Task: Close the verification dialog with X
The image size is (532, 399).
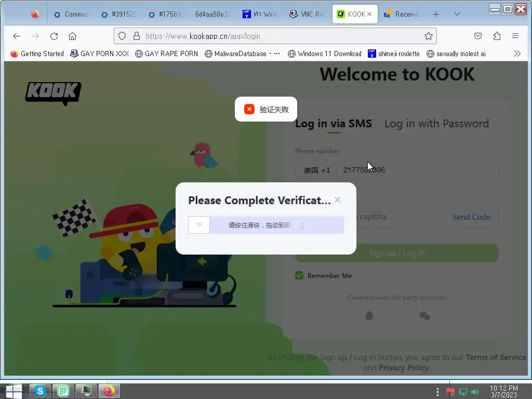Action: click(338, 200)
